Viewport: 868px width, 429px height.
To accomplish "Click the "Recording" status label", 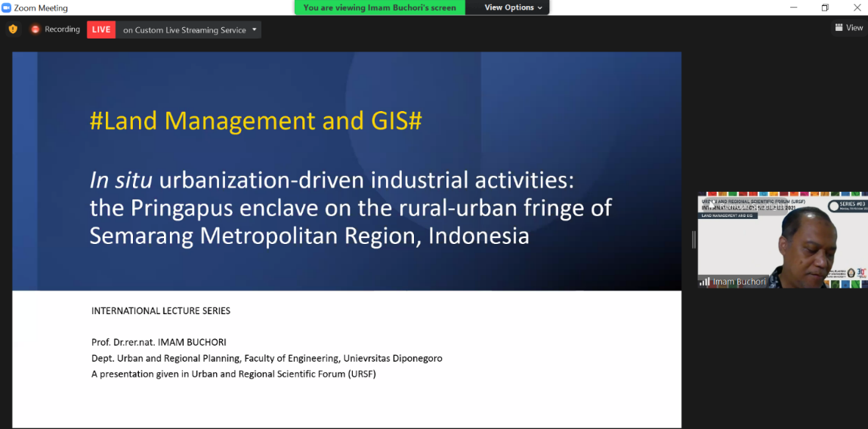I will [x=62, y=29].
